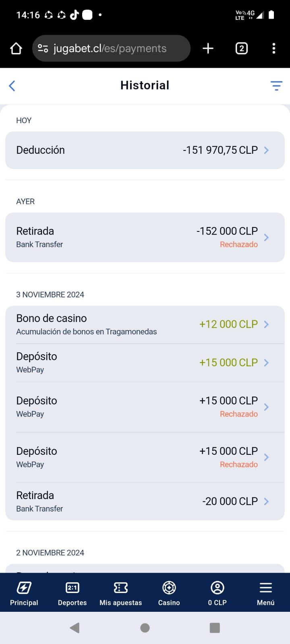The image size is (290, 644).
Task: Open browser three-dot overflow menu
Action: pyautogui.click(x=274, y=49)
